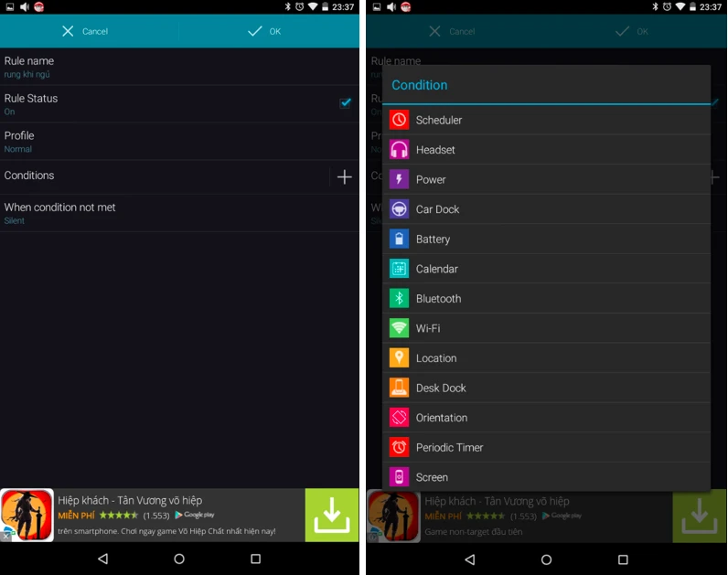Tap the green download icon in left ad

(x=331, y=515)
